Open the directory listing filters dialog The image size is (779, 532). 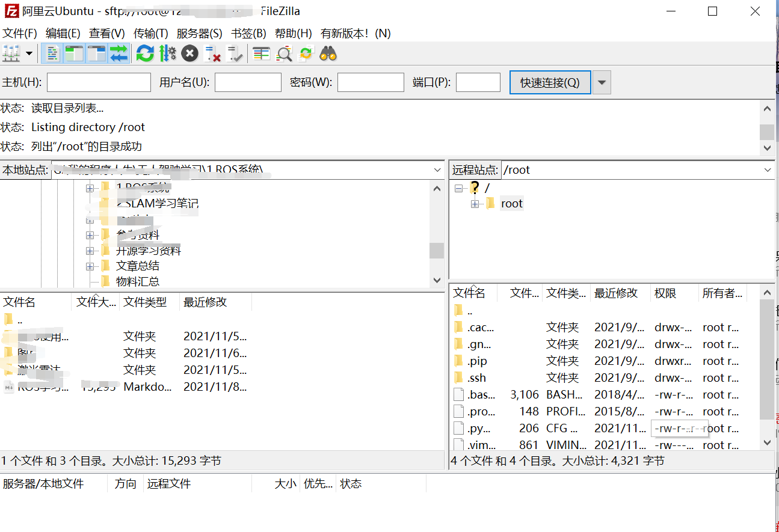click(261, 54)
